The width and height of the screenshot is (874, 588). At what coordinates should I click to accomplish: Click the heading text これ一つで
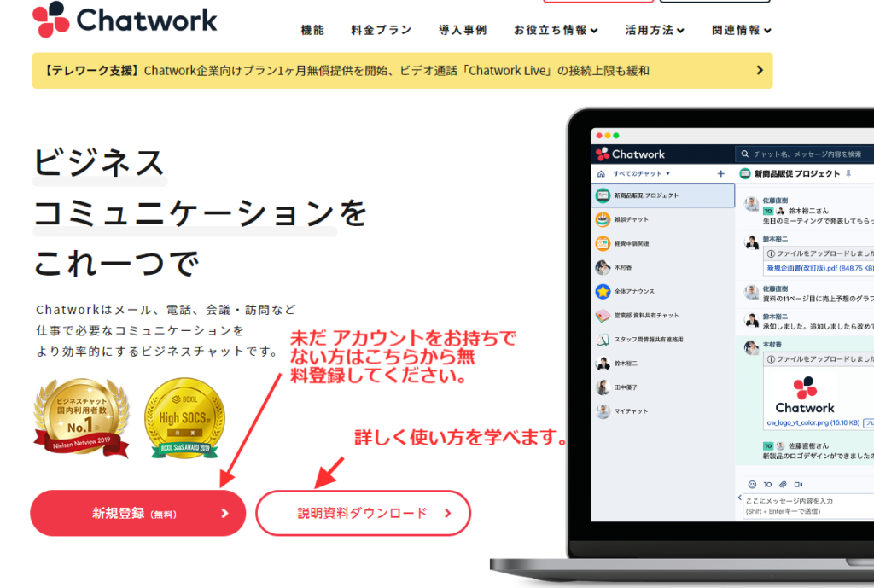(x=117, y=264)
